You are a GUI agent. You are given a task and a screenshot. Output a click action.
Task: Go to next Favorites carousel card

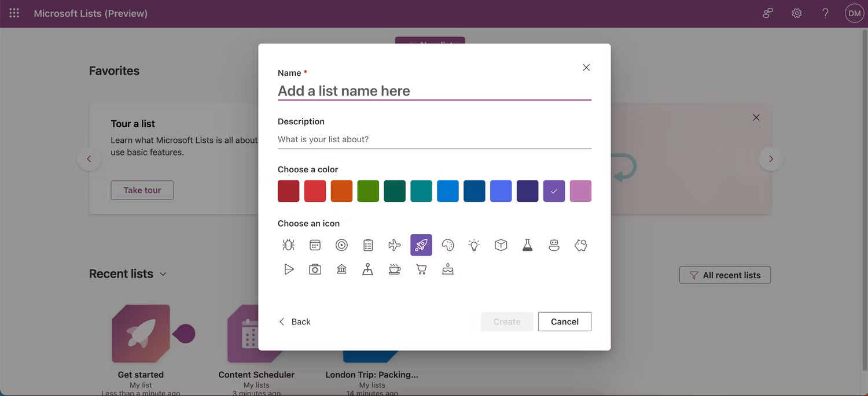point(771,159)
